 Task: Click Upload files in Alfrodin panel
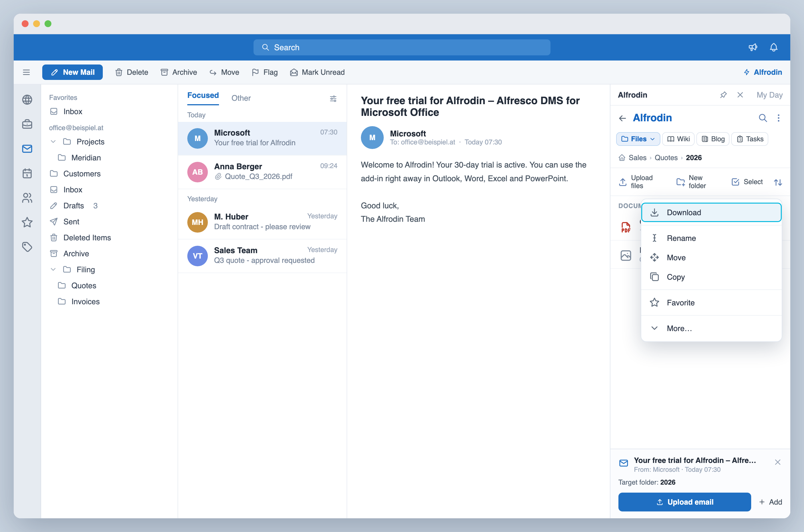[636, 182]
